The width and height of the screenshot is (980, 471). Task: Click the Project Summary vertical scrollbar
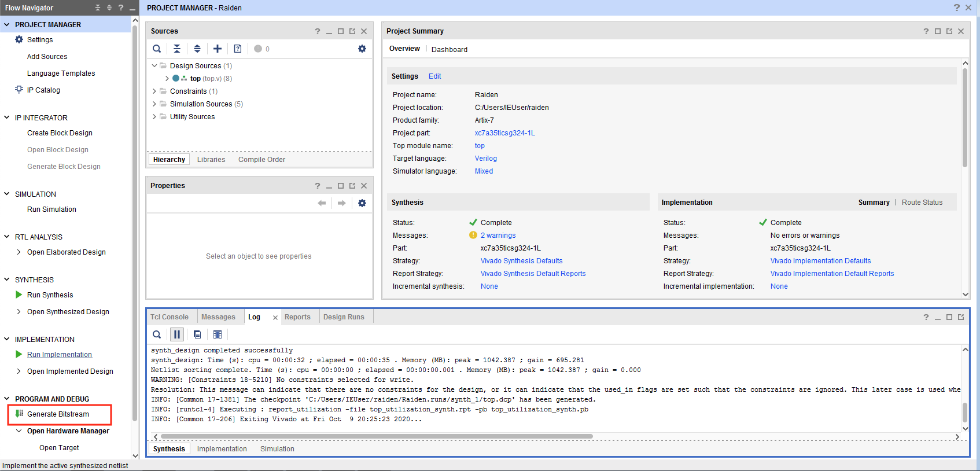[x=965, y=117]
